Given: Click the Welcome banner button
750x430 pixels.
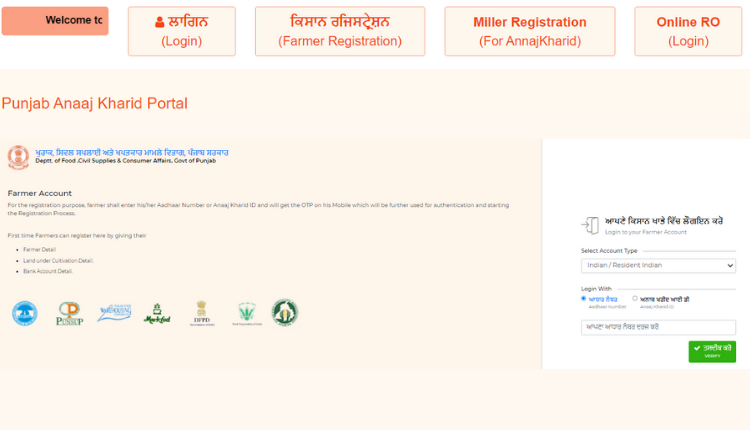Looking at the screenshot, I should coord(55,21).
